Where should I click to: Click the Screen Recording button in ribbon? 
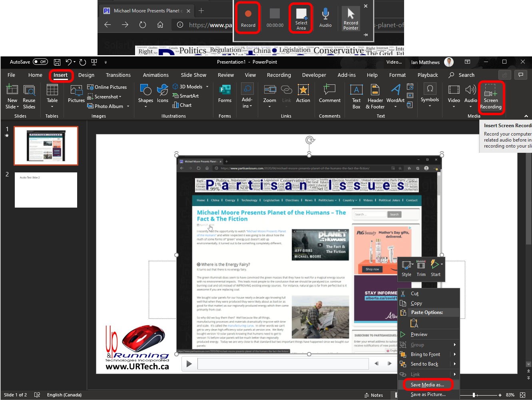[490, 97]
